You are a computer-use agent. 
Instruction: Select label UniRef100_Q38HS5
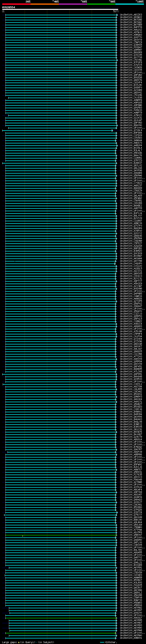click(x=131, y=45)
